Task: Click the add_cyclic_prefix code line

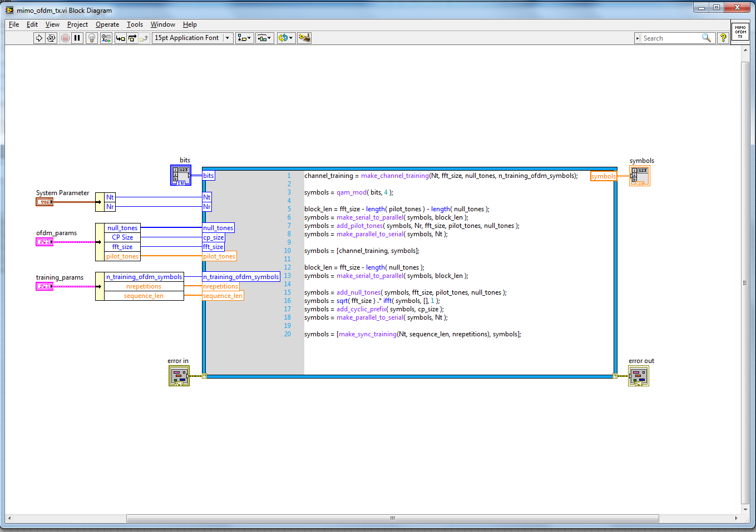Action: point(374,309)
